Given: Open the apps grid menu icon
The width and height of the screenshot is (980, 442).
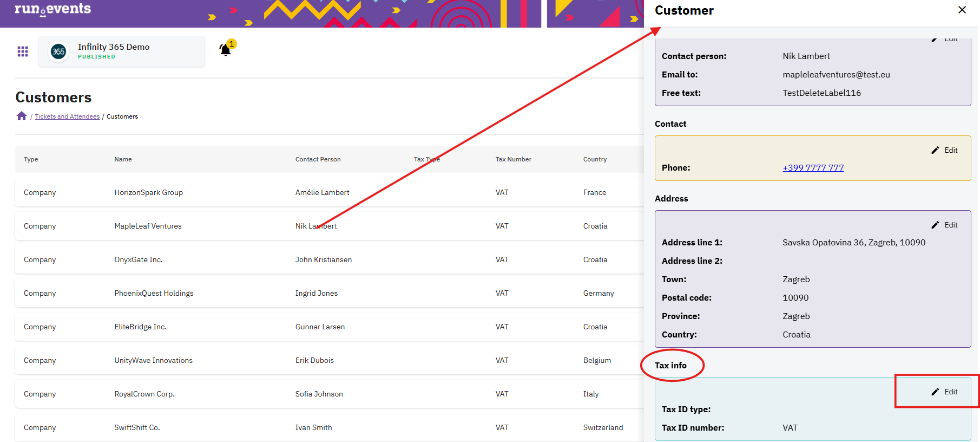Looking at the screenshot, I should [x=23, y=51].
